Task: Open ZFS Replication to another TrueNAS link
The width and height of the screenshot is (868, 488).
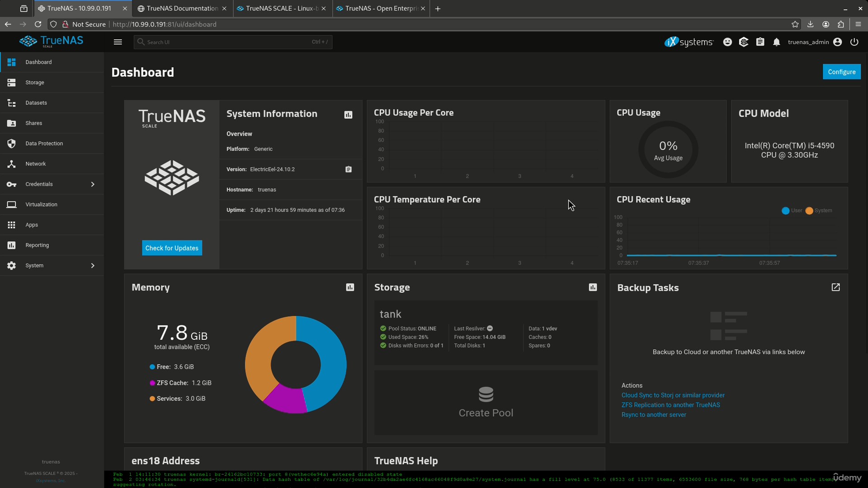Action: click(670, 405)
